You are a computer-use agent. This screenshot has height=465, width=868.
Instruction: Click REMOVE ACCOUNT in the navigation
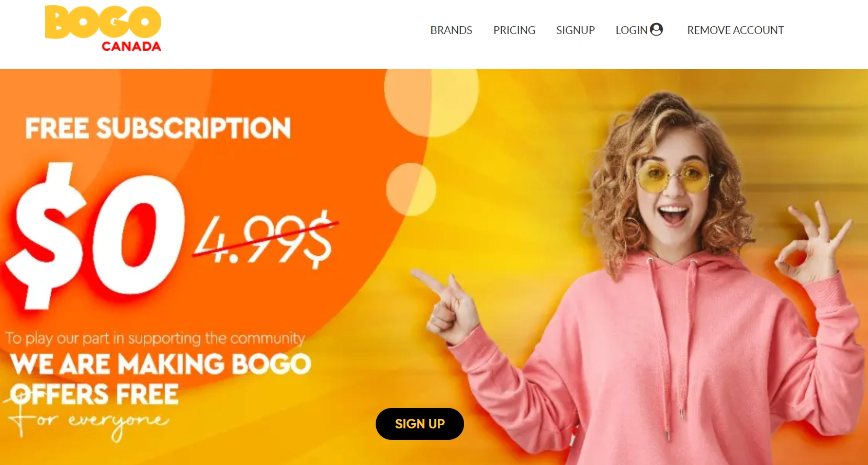point(735,30)
